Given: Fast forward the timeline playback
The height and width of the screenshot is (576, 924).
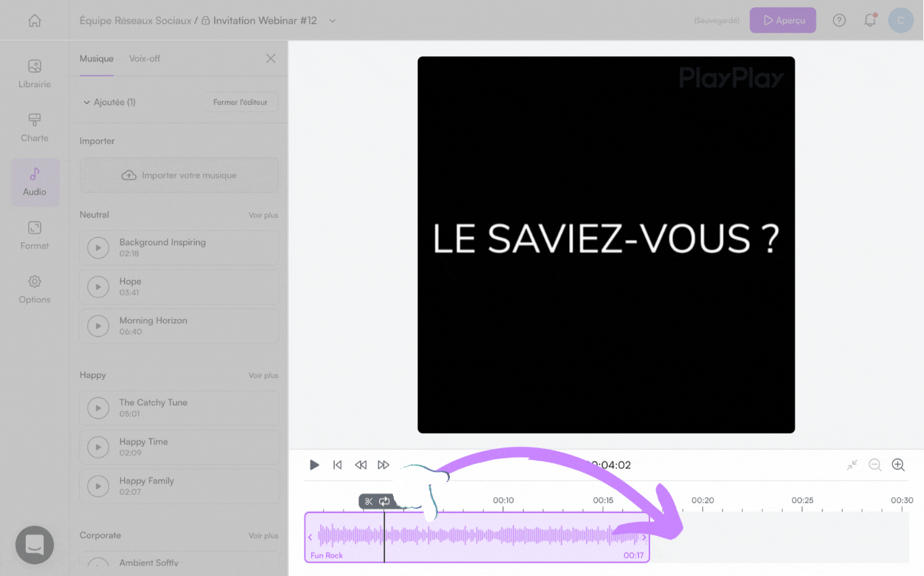Looking at the screenshot, I should coord(384,465).
